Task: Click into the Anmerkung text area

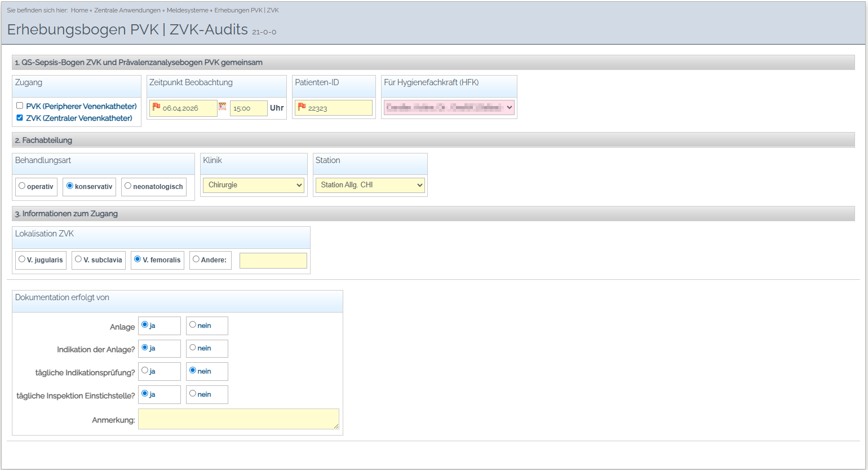Action: tap(238, 419)
